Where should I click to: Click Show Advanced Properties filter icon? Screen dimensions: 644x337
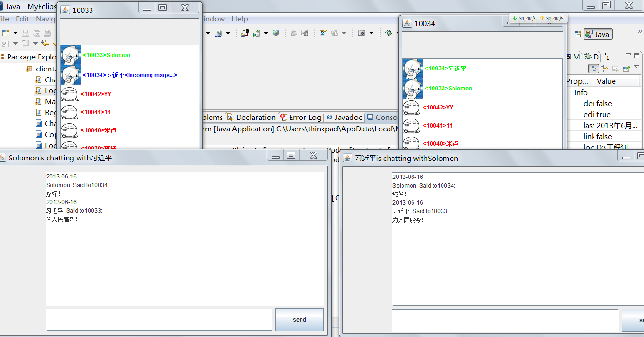[604, 69]
